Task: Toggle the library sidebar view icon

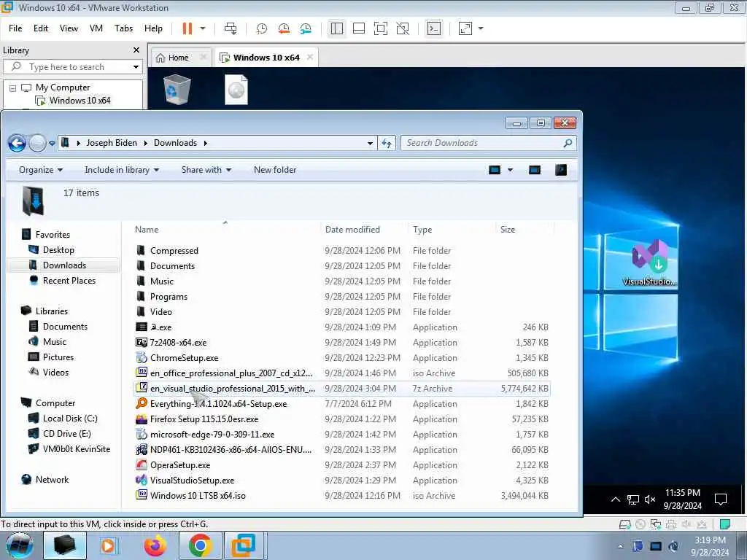Action: pos(337,28)
